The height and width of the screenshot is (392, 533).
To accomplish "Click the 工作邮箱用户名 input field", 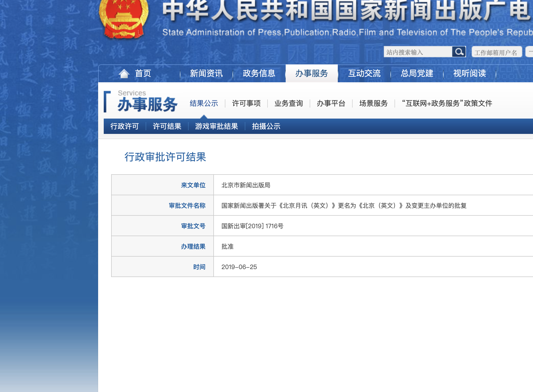I will pos(496,52).
